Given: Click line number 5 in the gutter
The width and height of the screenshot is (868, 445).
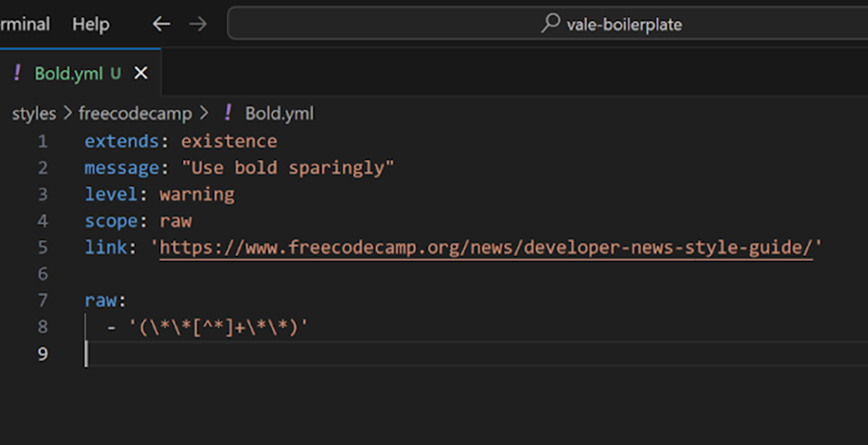Looking at the screenshot, I should pyautogui.click(x=43, y=248).
